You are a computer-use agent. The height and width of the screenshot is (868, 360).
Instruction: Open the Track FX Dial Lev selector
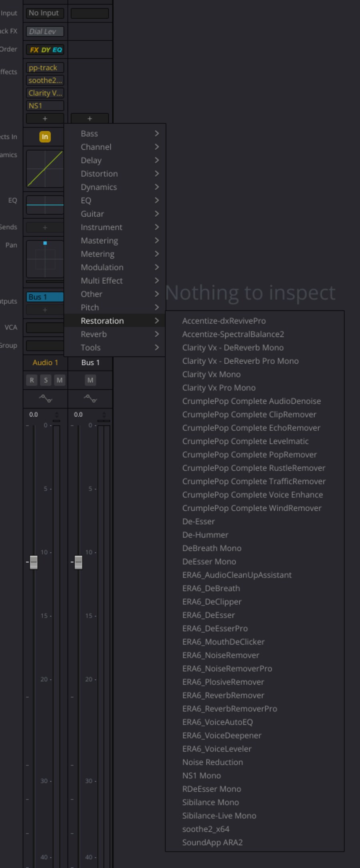point(45,31)
